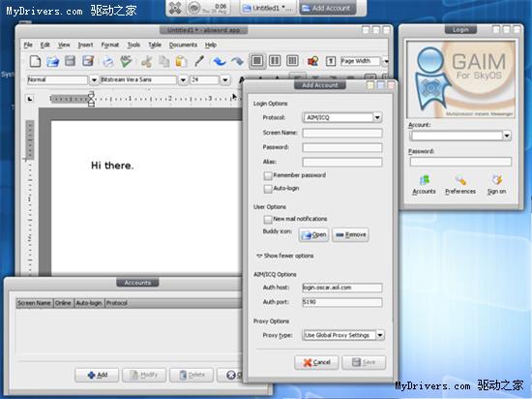Image resolution: width=532 pixels, height=399 pixels.
Task: Open Accounts from the GAIM Login window
Action: point(424,185)
